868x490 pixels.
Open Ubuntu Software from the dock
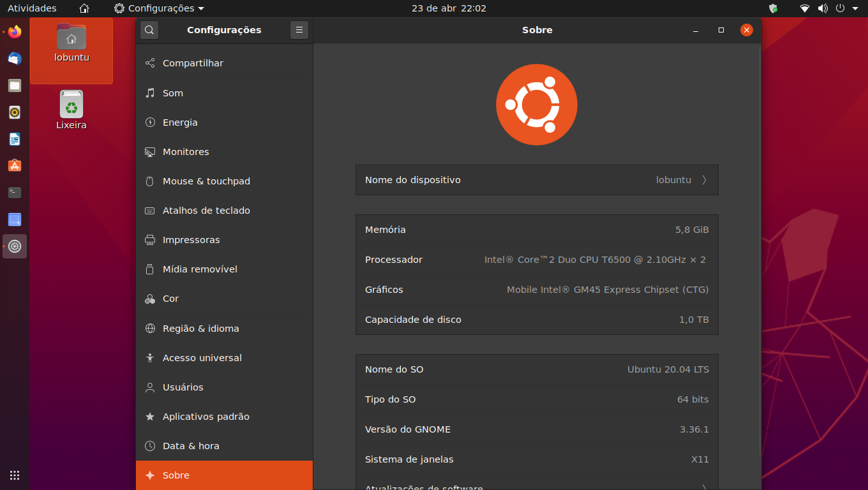pyautogui.click(x=14, y=166)
